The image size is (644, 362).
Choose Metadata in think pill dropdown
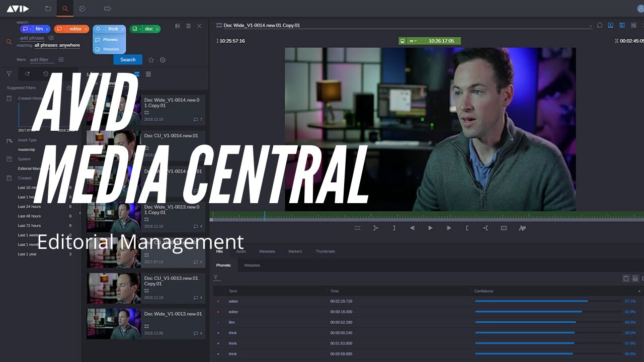pyautogui.click(x=109, y=49)
